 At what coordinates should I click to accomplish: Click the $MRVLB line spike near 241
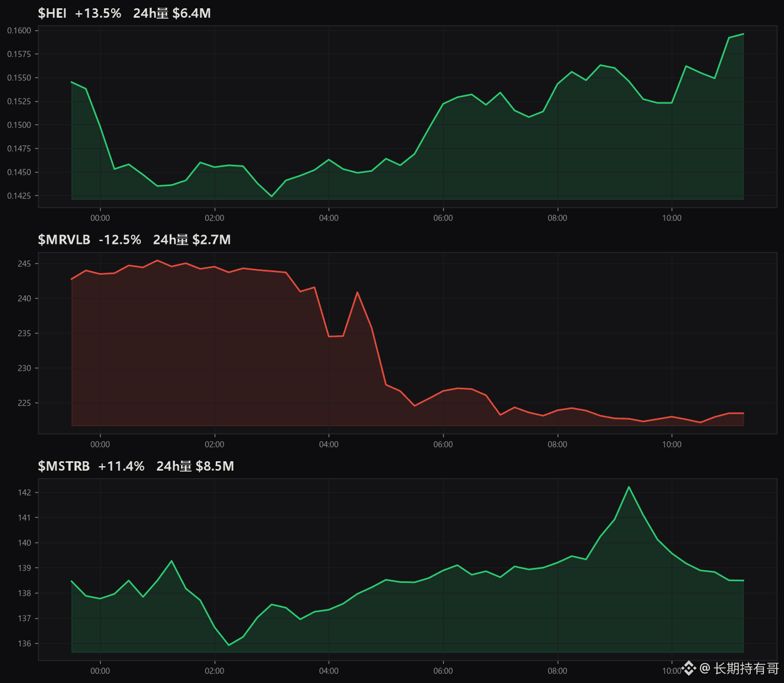pyautogui.click(x=357, y=293)
